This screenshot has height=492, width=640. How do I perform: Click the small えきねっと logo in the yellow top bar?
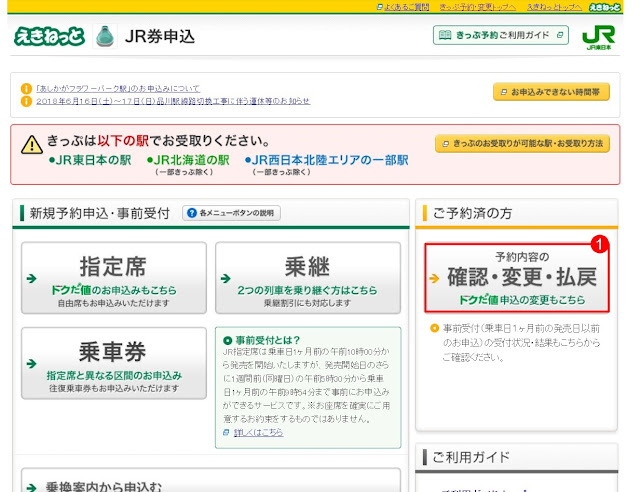604,7
